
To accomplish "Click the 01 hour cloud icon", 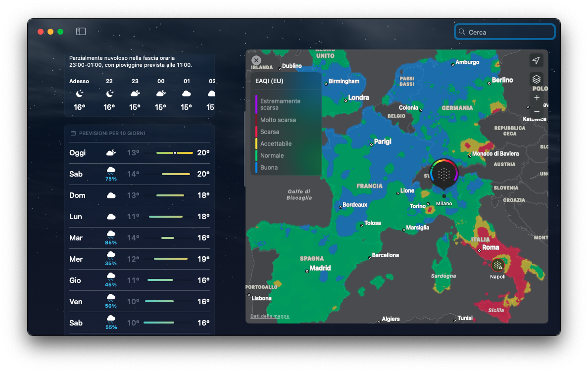I will 187,93.
